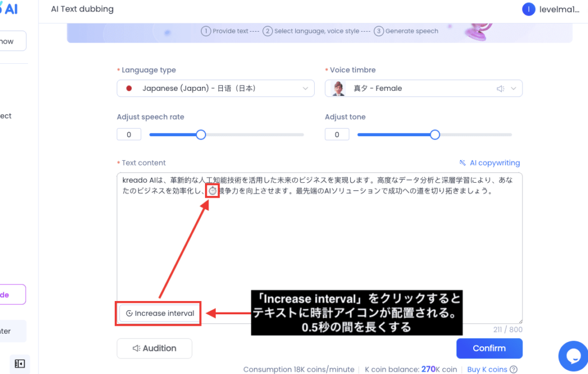Click inside the Text content area
The height and width of the screenshot is (374, 588).
click(319, 248)
